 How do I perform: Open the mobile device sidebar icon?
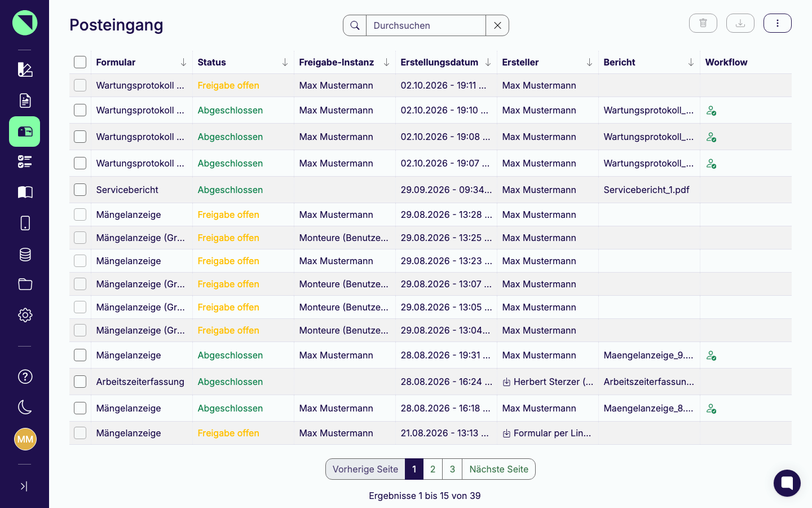25,223
